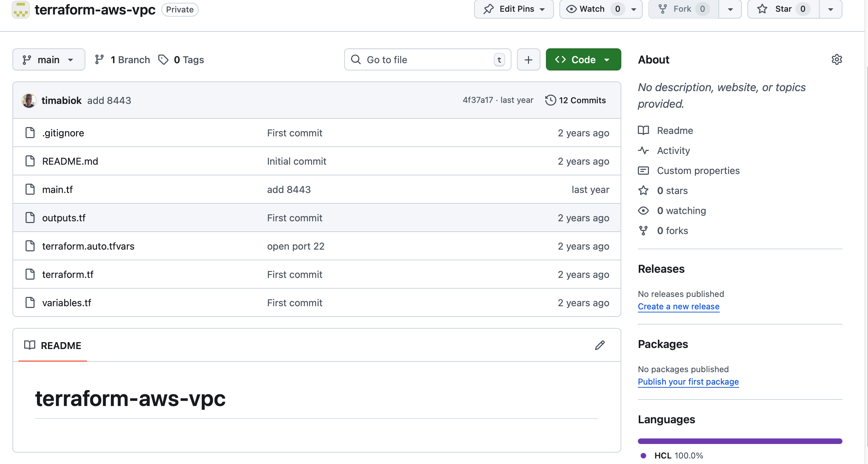Open 'First commit' message in variables.tf row
The image size is (868, 464).
[295, 303]
